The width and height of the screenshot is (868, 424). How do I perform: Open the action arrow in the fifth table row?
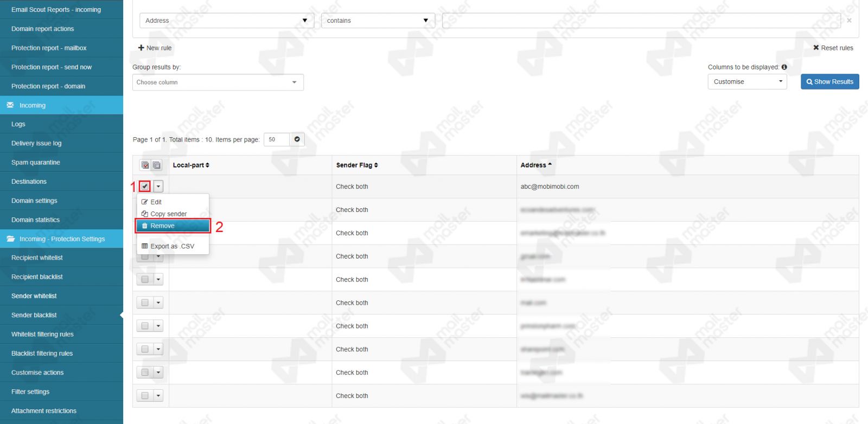pyautogui.click(x=158, y=279)
